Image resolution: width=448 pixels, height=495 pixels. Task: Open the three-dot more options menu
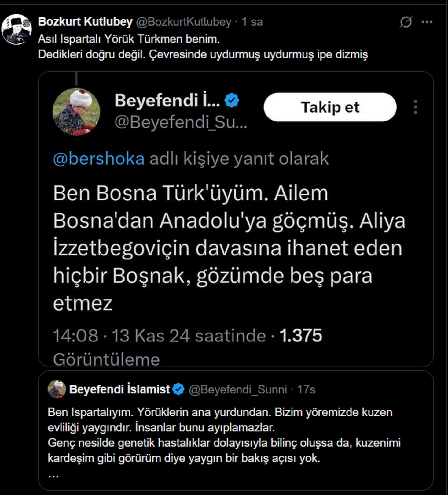427,22
